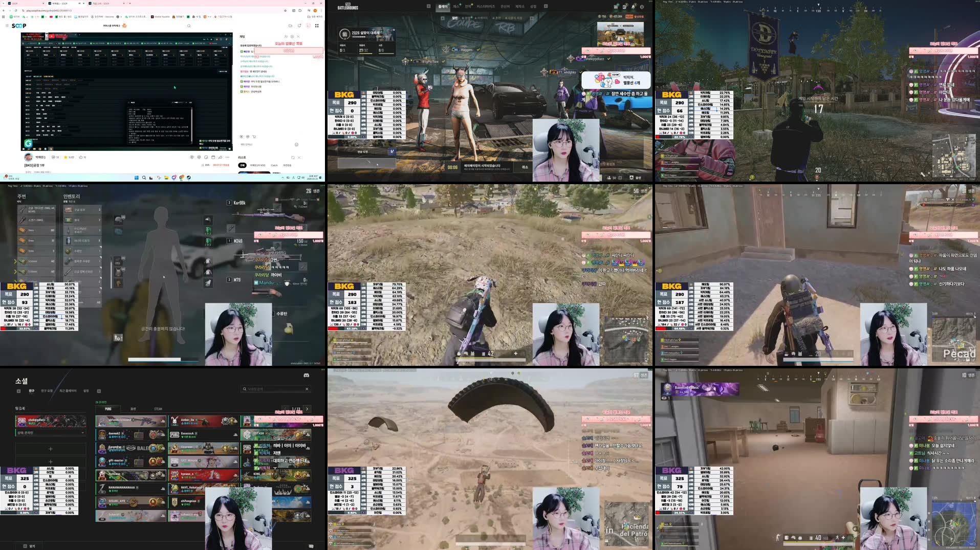Open the mail icon in the PUBG lobby
The image size is (980, 550).
click(624, 7)
